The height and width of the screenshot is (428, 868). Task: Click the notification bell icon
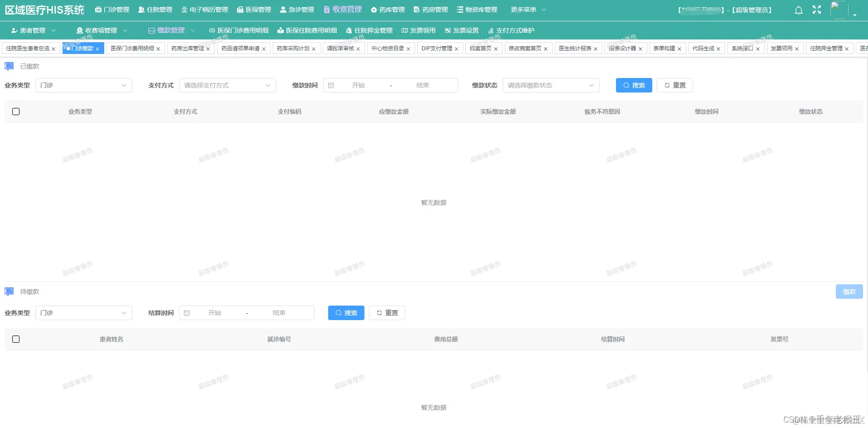[798, 10]
